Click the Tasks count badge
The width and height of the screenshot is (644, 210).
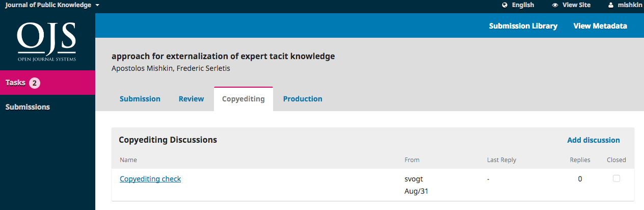click(35, 83)
